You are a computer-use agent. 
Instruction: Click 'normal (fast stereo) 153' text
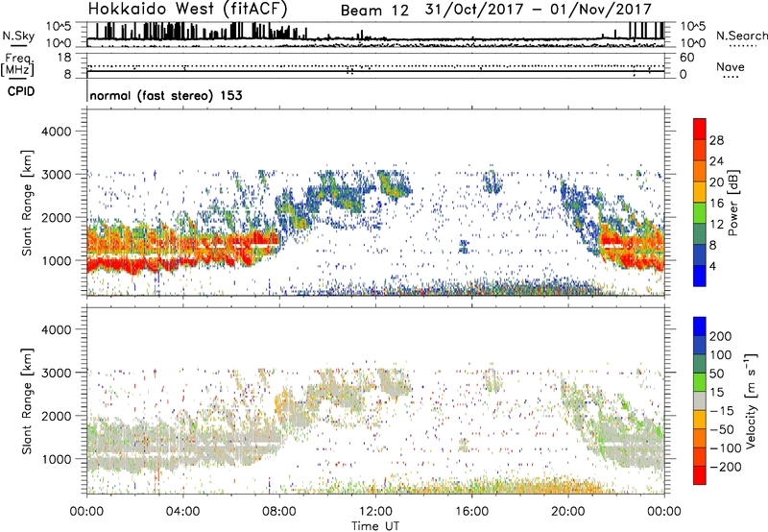[166, 95]
